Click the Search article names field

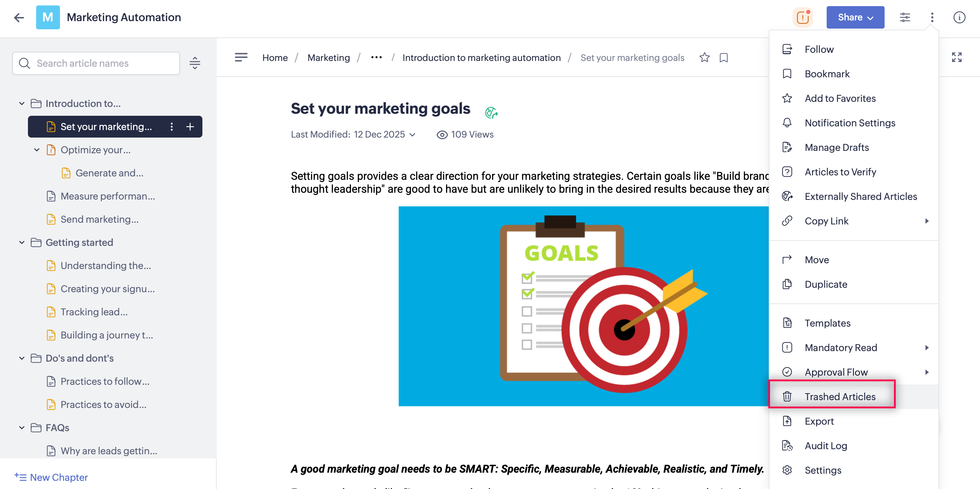(103, 63)
